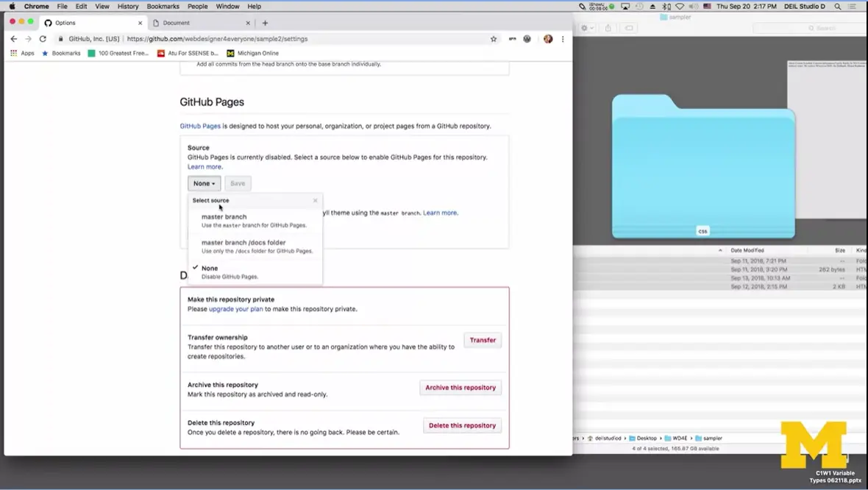Bookmark the page using the star icon
Viewport: 868px width, 490px height.
(x=494, y=38)
